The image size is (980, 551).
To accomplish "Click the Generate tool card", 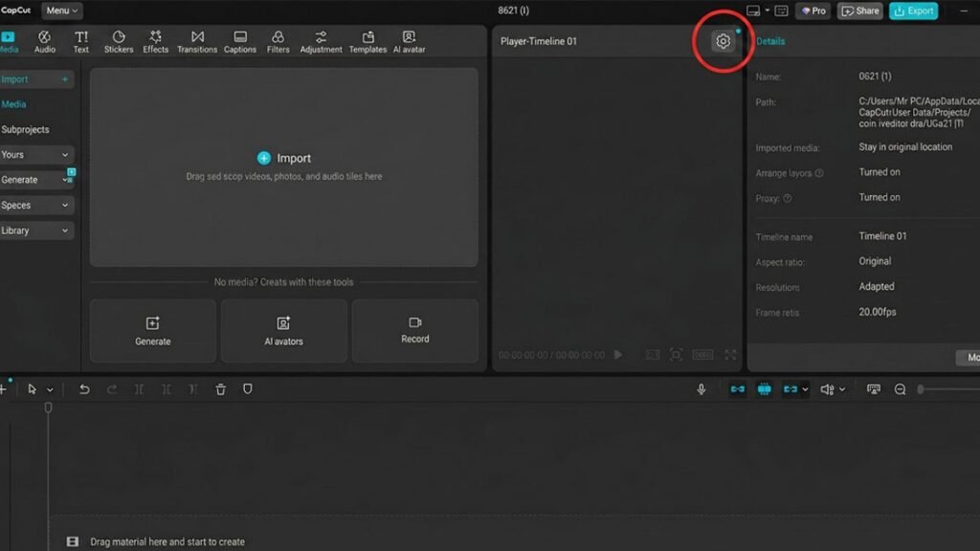I will (153, 331).
